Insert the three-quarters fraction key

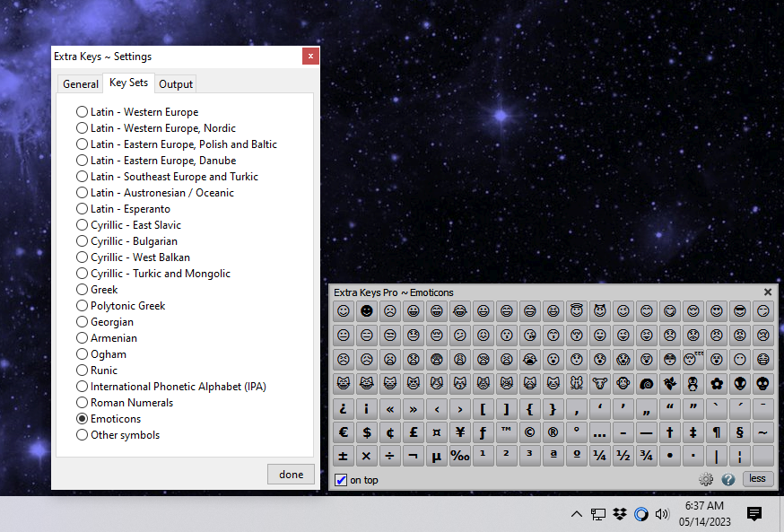click(x=647, y=456)
